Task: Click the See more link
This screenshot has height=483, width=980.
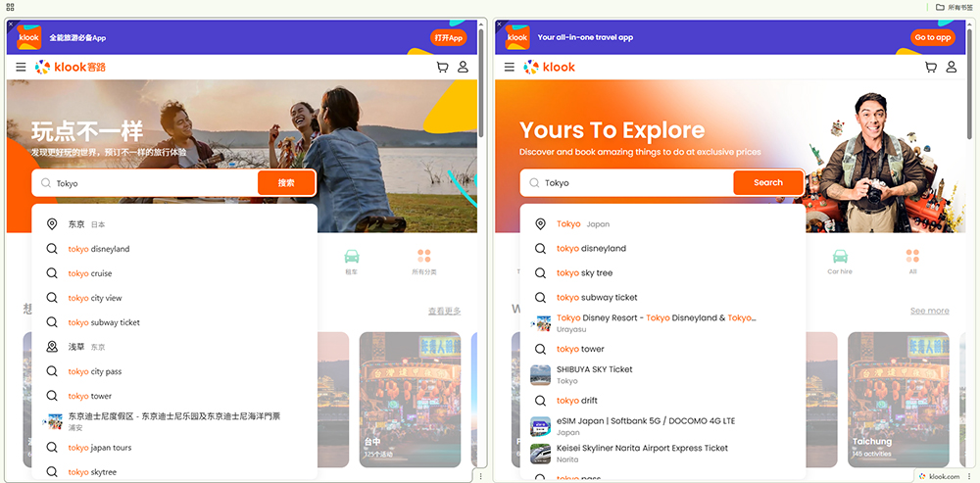Action: coord(929,311)
